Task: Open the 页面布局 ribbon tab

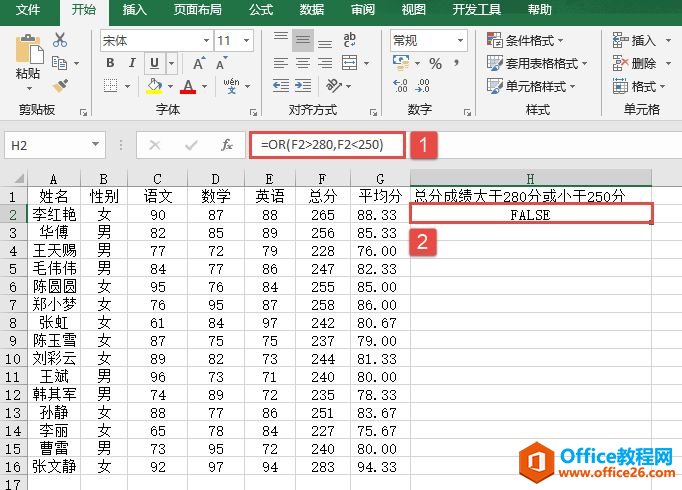Action: (198, 10)
